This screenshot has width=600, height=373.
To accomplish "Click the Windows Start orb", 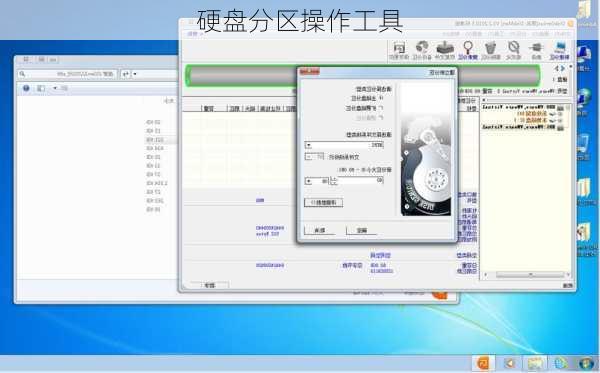I will tap(585, 363).
